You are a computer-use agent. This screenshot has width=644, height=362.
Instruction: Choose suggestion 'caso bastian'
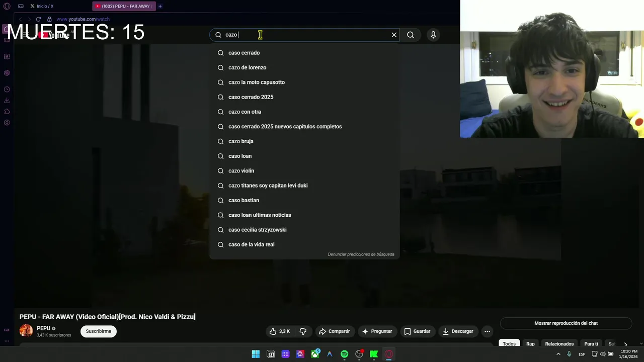[x=304, y=200]
